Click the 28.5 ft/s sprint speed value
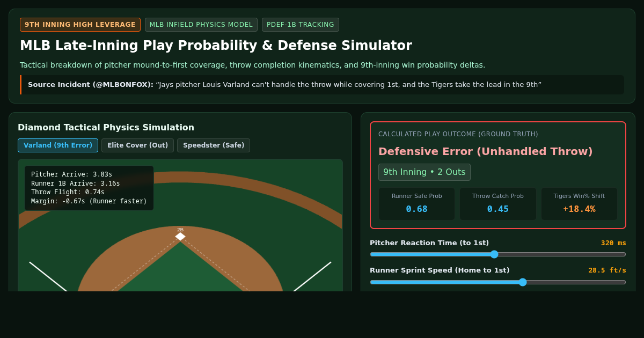This screenshot has height=338, width=644. (607, 270)
